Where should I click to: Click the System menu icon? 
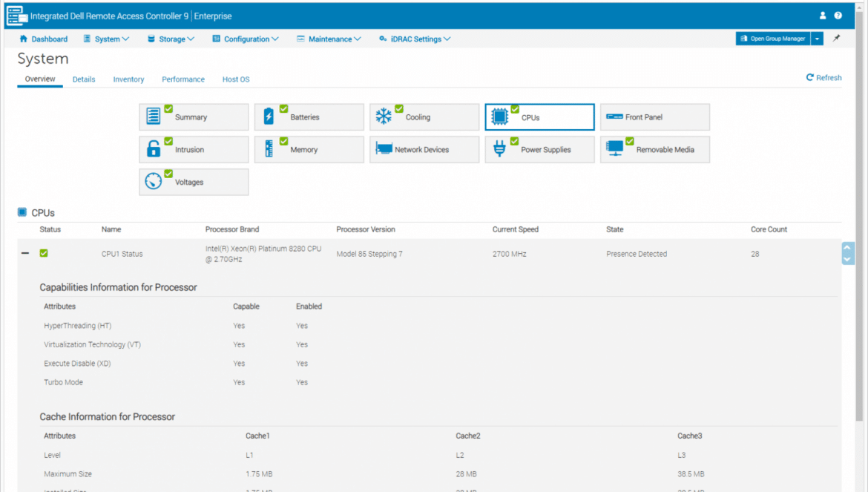pos(87,39)
